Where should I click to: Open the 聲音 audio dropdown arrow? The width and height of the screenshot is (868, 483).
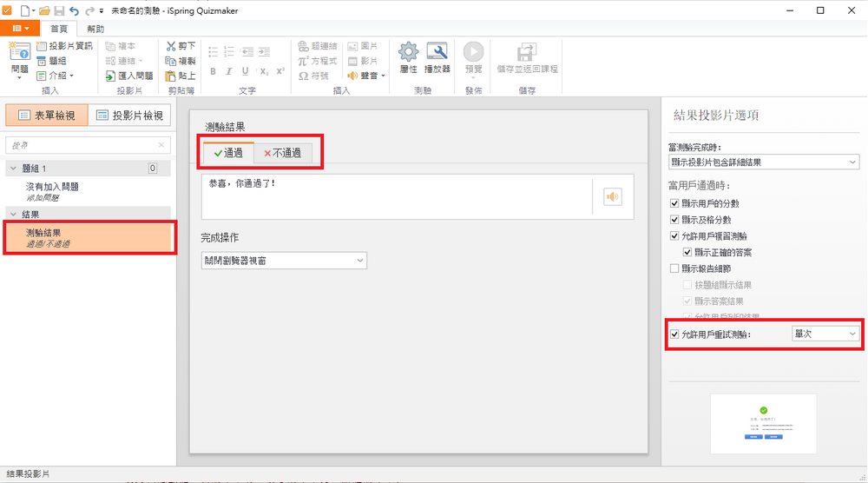[x=383, y=76]
